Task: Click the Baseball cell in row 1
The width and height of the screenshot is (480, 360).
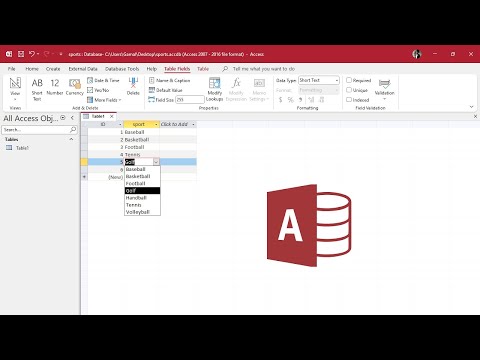Action: click(x=142, y=132)
